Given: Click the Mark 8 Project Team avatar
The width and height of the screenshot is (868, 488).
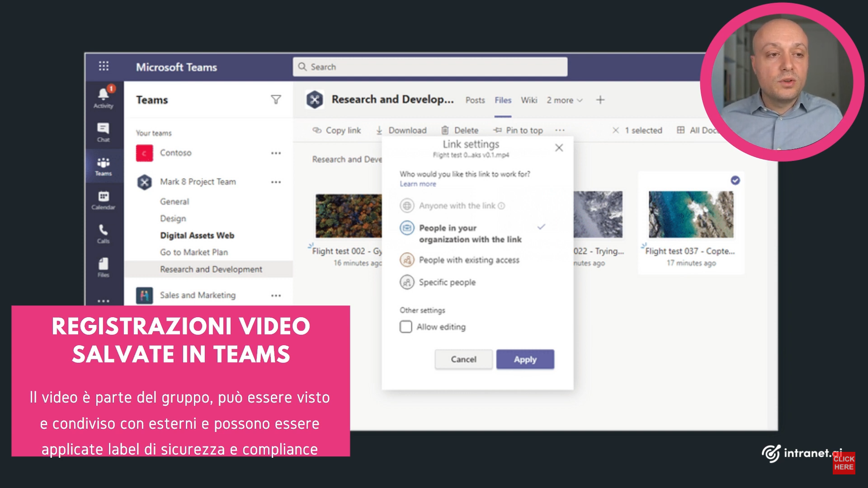Looking at the screenshot, I should coord(145,182).
